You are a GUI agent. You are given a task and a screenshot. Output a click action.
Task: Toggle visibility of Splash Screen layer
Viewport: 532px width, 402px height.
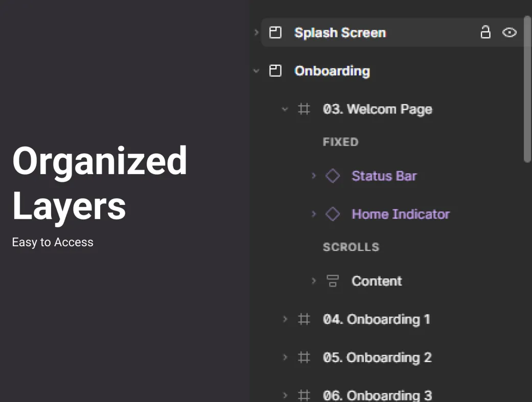pos(510,33)
